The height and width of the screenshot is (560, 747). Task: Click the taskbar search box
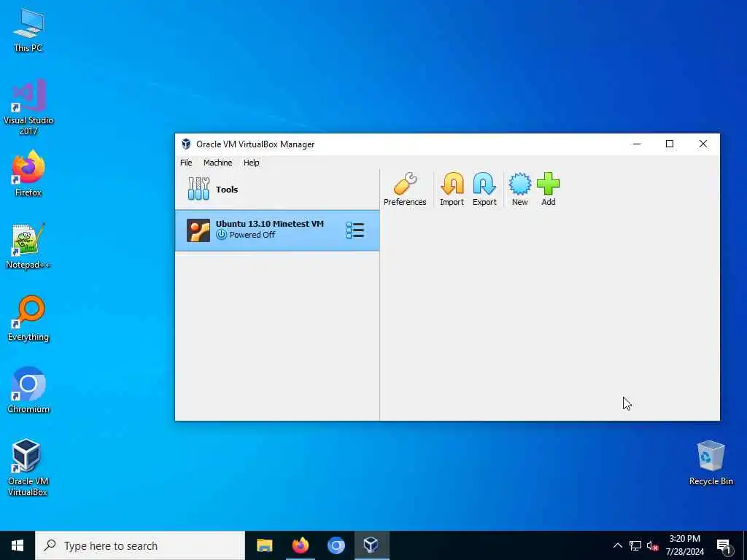(x=140, y=545)
